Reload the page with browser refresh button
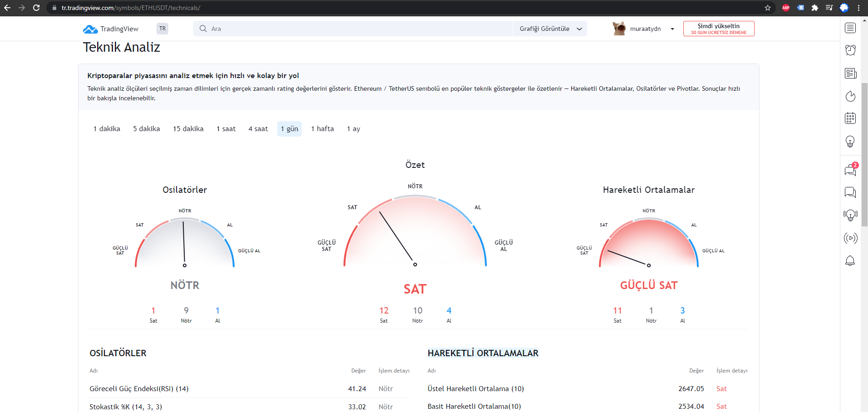This screenshot has height=412, width=868. [36, 8]
